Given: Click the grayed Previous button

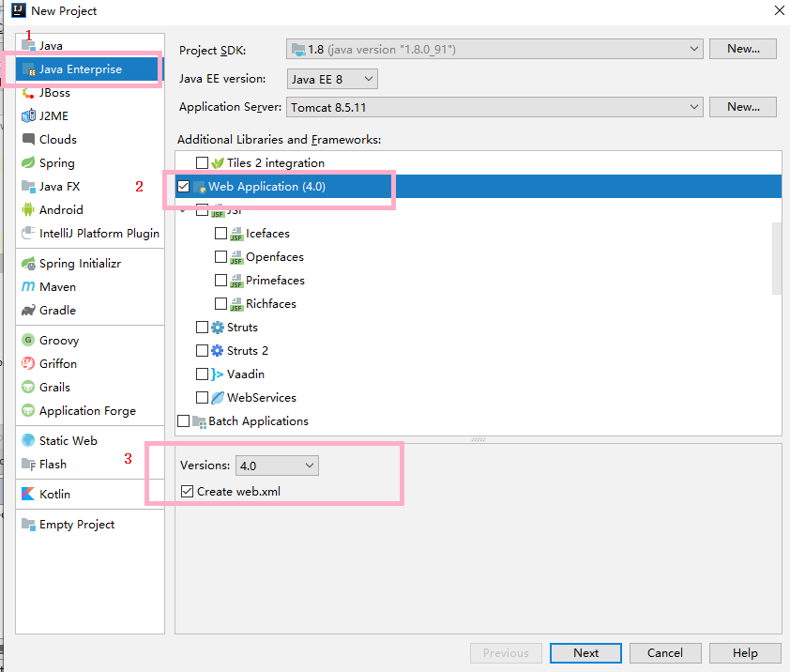Looking at the screenshot, I should [x=506, y=653].
